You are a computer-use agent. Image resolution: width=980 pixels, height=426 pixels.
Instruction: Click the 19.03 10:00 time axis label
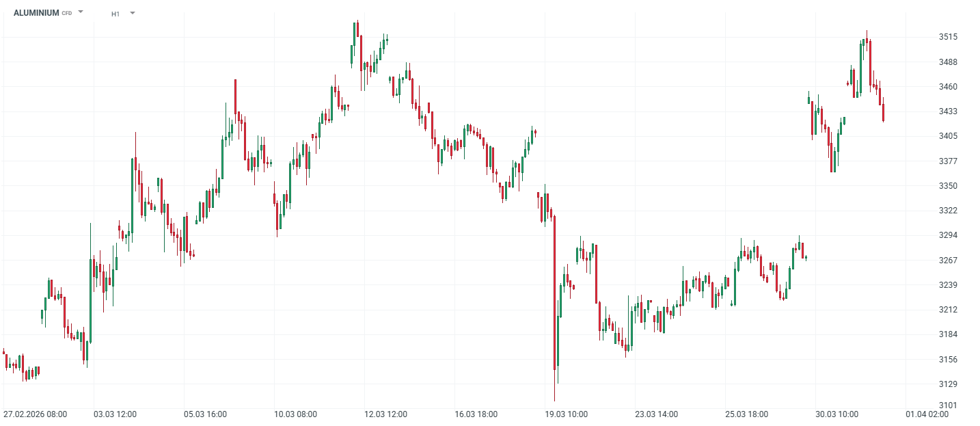coord(566,414)
